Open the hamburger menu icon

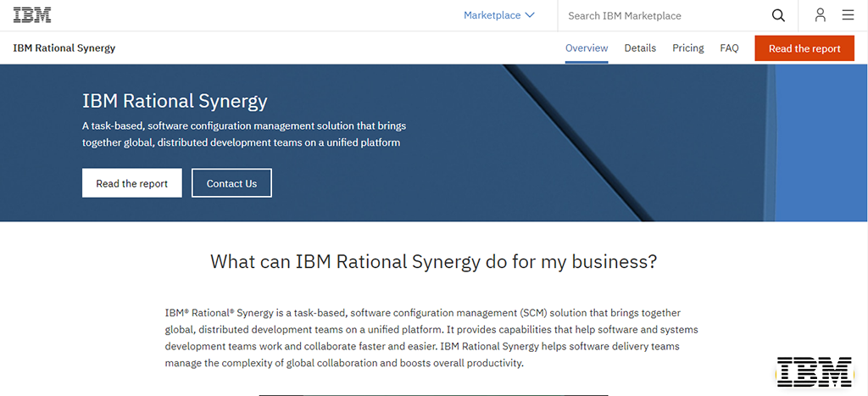coord(848,15)
